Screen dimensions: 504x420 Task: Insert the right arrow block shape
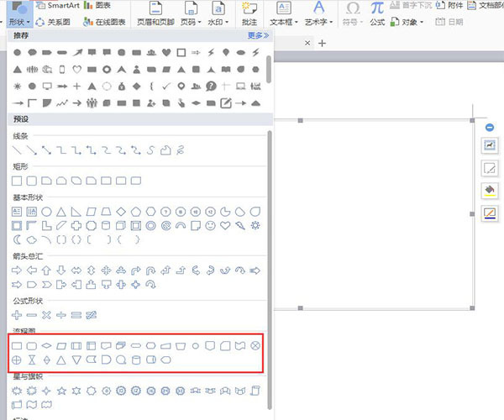17,270
